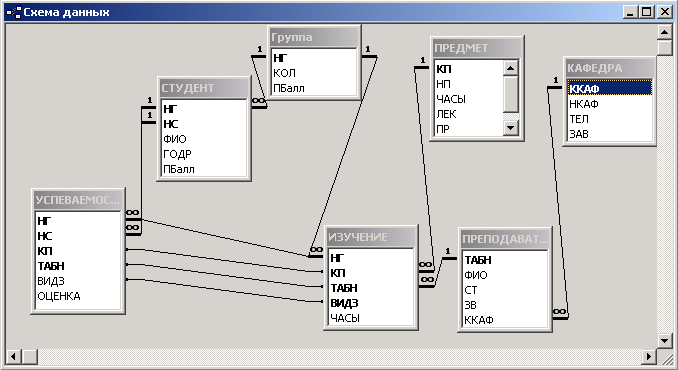Maximize the Схема данных window
The image size is (678, 370).
(646, 12)
